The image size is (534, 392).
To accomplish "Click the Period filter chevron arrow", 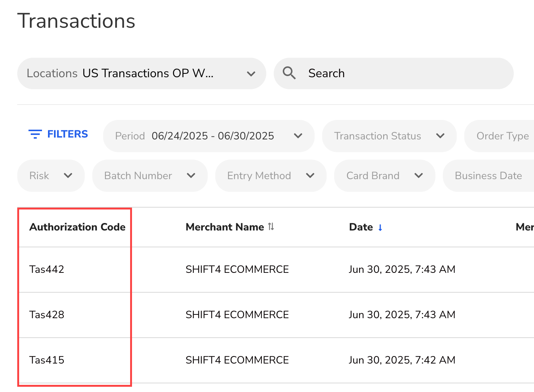I will point(298,136).
